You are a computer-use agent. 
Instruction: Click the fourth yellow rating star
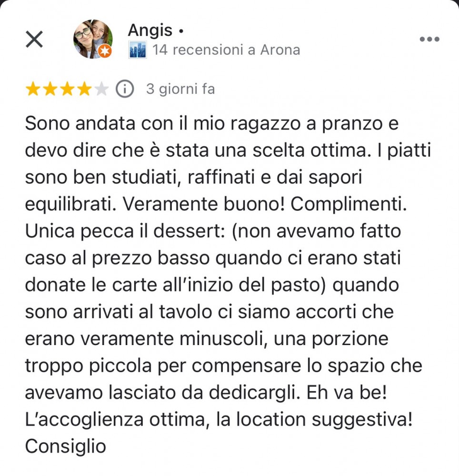point(84,89)
